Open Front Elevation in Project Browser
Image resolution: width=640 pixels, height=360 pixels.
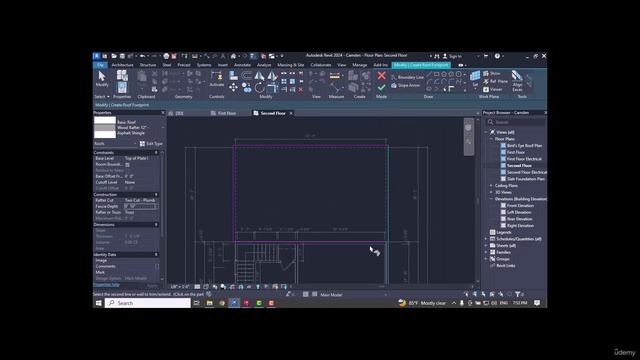pyautogui.click(x=520, y=205)
